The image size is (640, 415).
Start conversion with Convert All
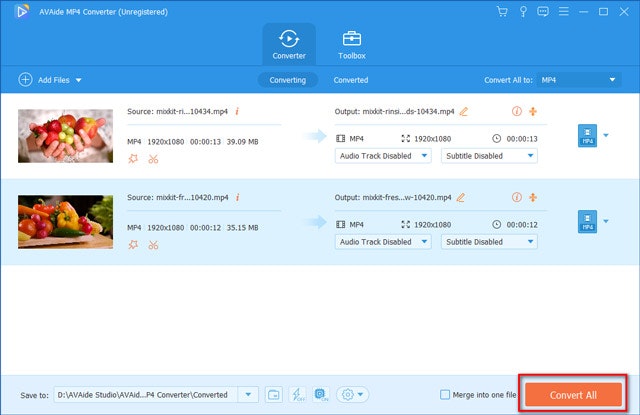(x=573, y=395)
